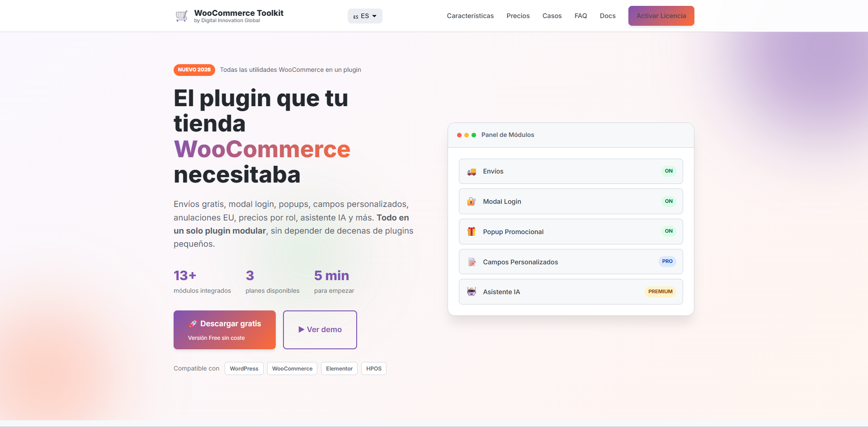Click the WordPress compatibility tag
The width and height of the screenshot is (868, 427).
coord(244,369)
